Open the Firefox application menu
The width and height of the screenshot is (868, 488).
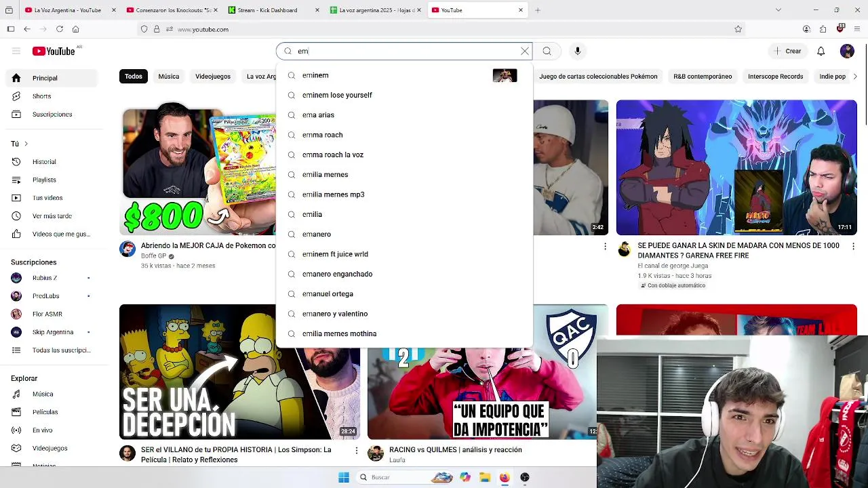point(858,29)
